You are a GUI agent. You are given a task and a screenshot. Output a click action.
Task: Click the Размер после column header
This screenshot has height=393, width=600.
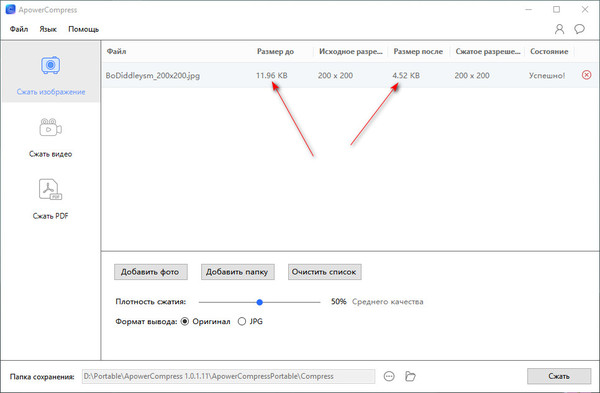point(418,51)
